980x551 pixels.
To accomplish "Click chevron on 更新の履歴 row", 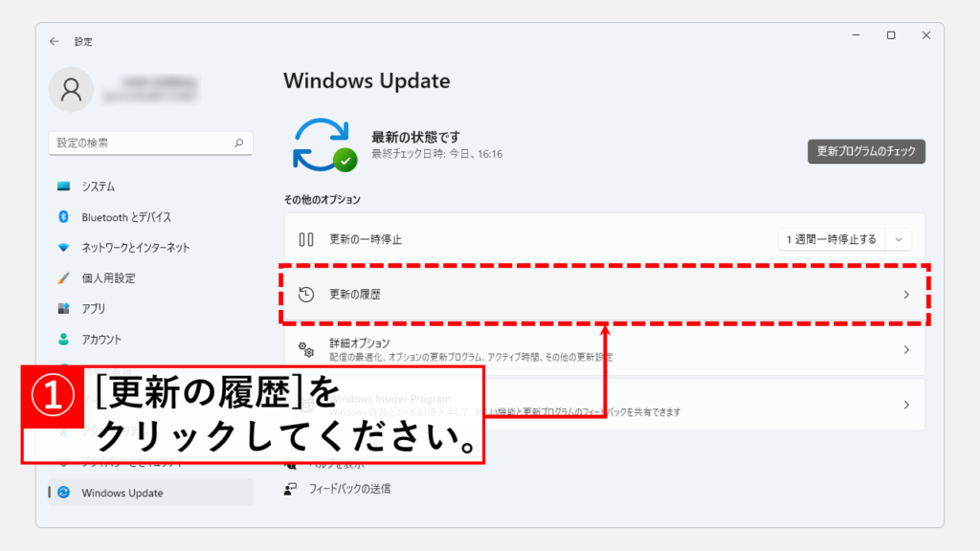I will [x=906, y=295].
